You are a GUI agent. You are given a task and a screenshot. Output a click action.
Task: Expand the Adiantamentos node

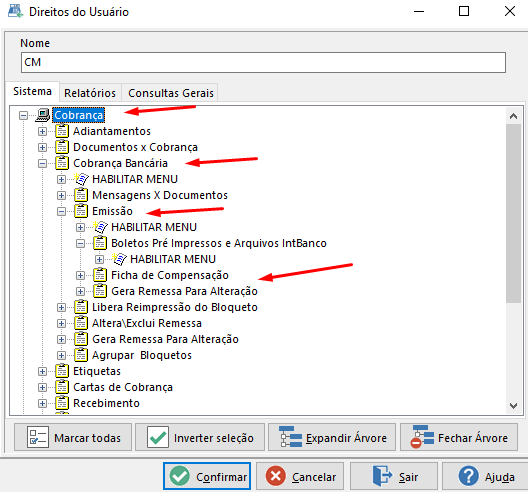42,131
